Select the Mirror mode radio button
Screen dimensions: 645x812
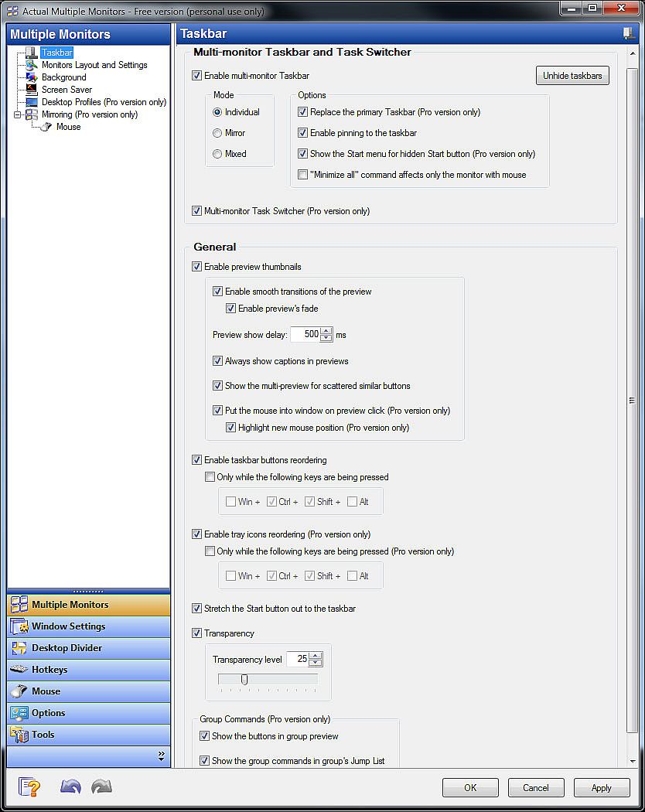point(217,133)
